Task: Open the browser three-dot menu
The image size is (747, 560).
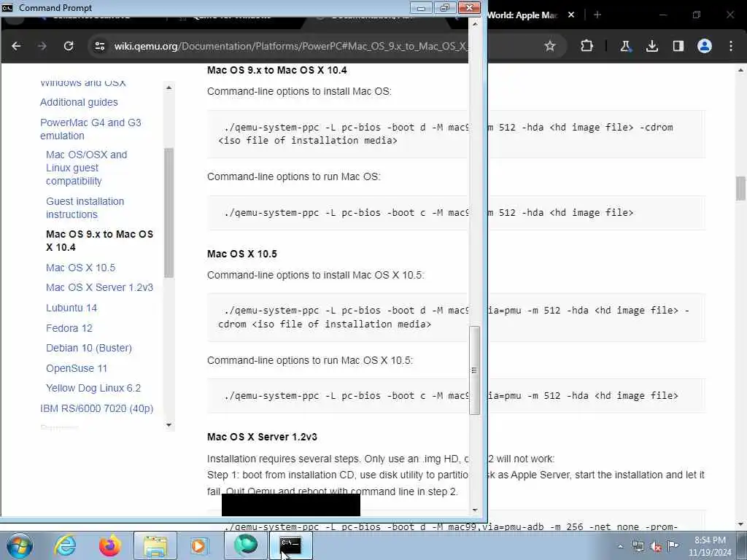Action: pos(731,46)
